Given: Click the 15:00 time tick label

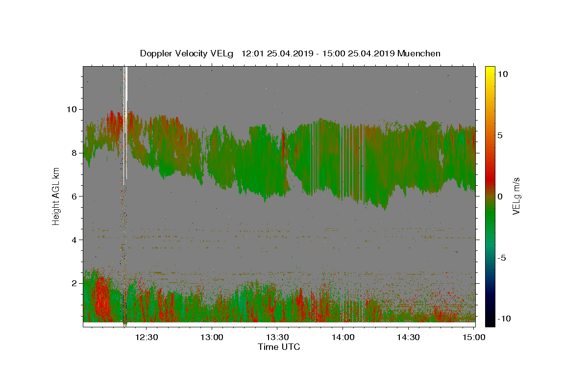Looking at the screenshot, I should pos(473,337).
